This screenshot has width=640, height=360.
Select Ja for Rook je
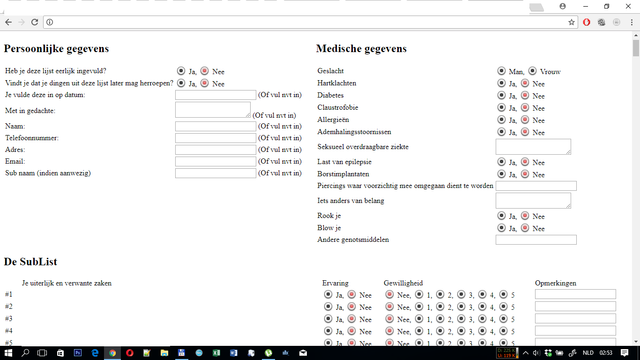pyautogui.click(x=501, y=216)
